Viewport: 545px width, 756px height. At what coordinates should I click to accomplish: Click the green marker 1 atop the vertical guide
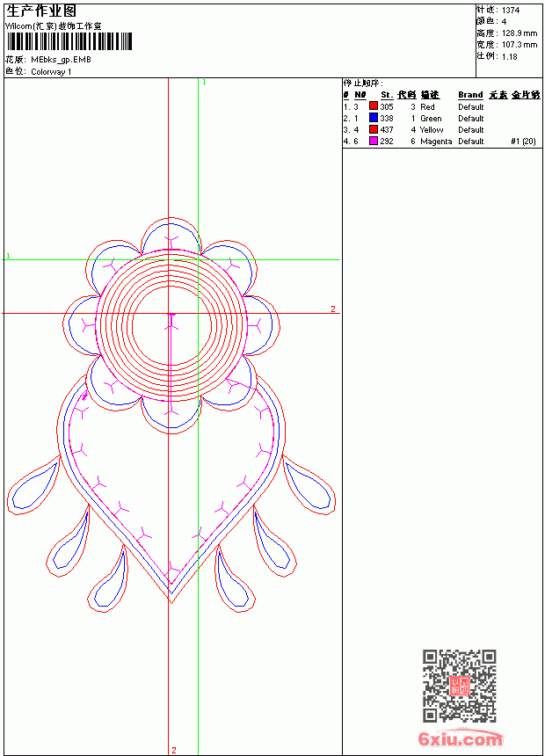coord(204,83)
